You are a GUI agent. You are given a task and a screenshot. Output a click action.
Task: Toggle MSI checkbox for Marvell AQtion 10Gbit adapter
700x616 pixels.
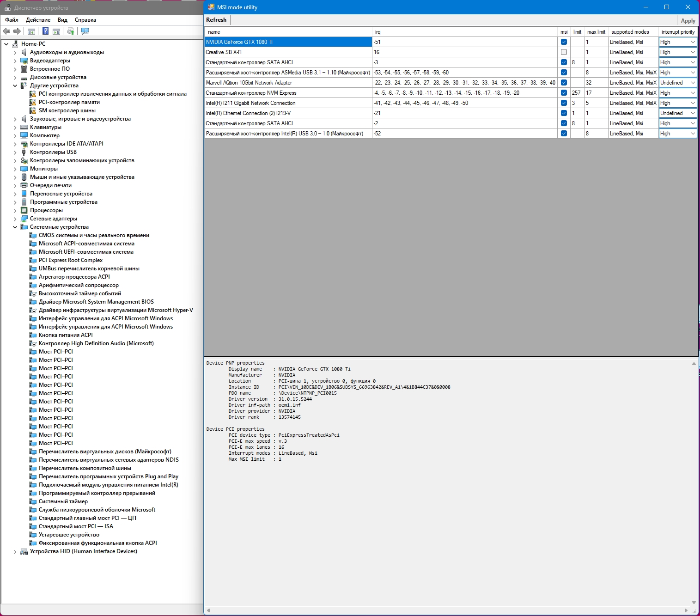[x=564, y=83]
